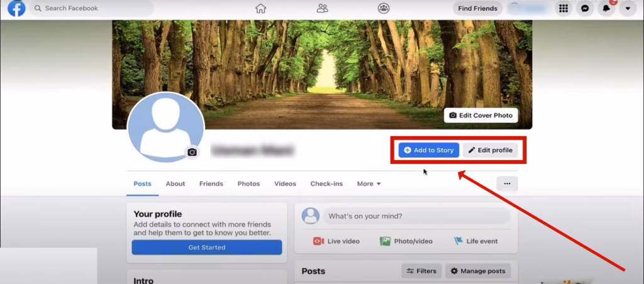The width and height of the screenshot is (644, 284).
Task: Open Messenger chat icon
Action: [x=585, y=9]
